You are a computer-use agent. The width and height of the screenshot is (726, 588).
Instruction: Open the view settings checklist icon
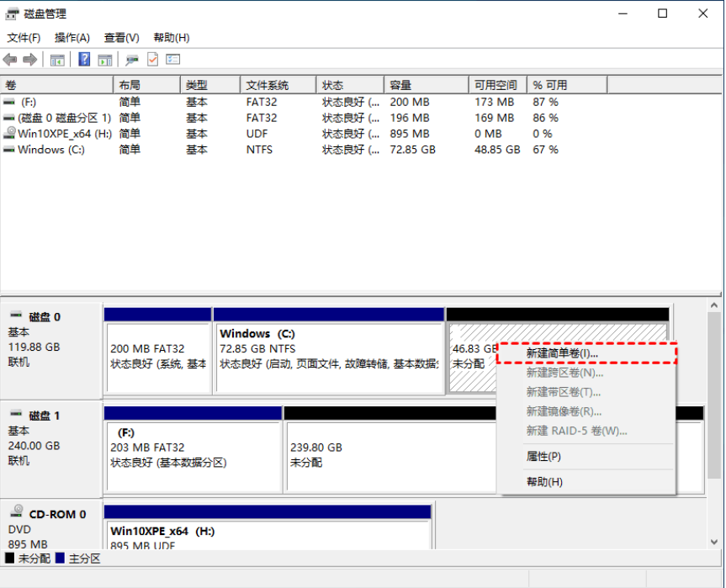172,59
